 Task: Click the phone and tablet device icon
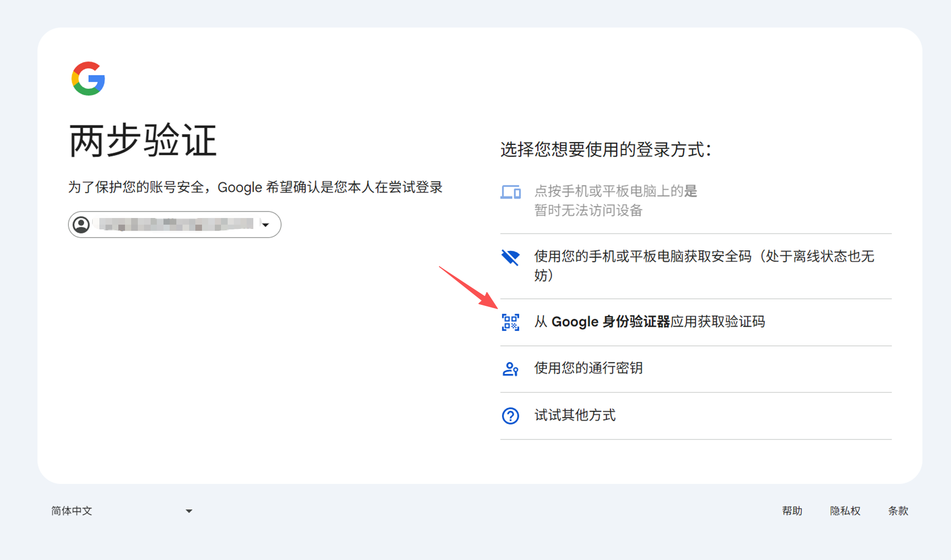[x=510, y=192]
